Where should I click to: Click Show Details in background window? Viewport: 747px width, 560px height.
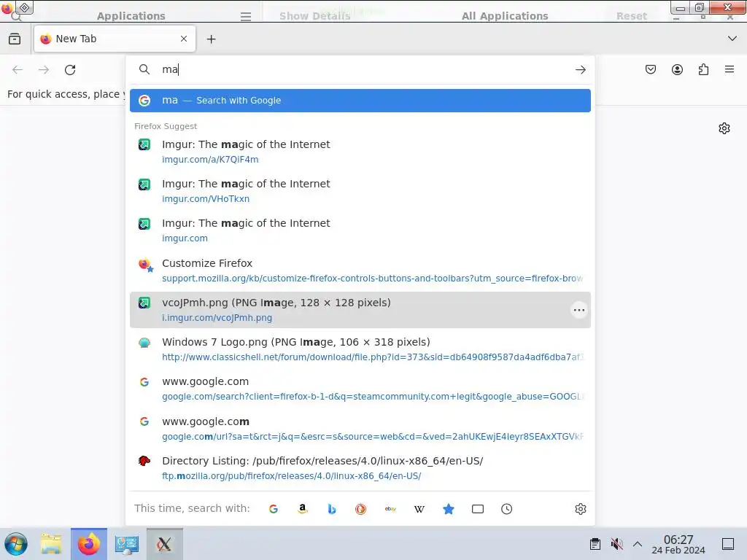[315, 16]
